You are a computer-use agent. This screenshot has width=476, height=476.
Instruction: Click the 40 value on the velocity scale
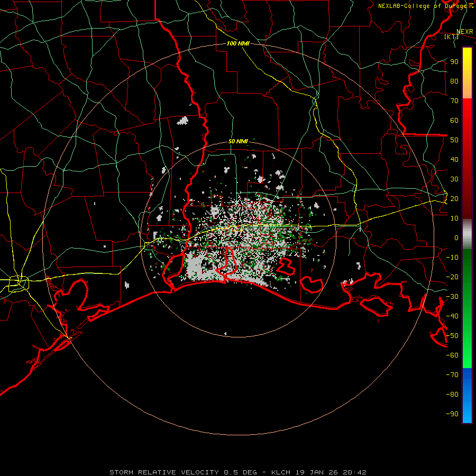pos(454,160)
